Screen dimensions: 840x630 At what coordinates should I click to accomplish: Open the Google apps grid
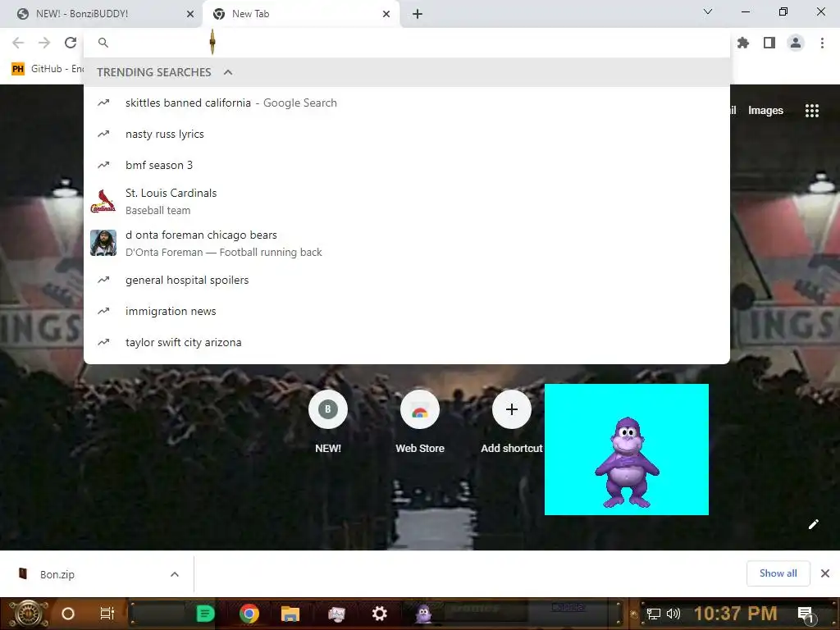tap(811, 111)
